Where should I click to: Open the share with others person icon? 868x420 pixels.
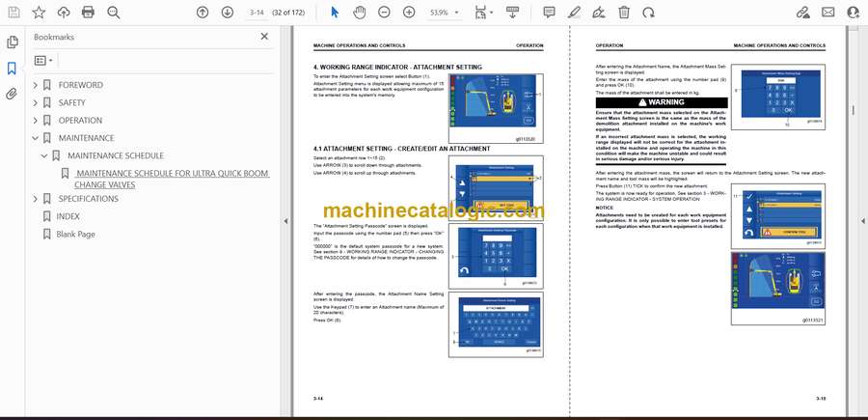pyautogui.click(x=854, y=13)
